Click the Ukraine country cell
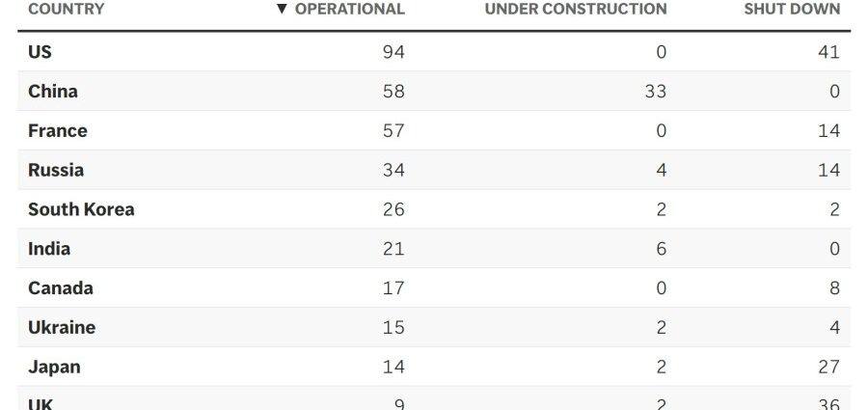Viewport: 868px width, 410px height. click(62, 328)
